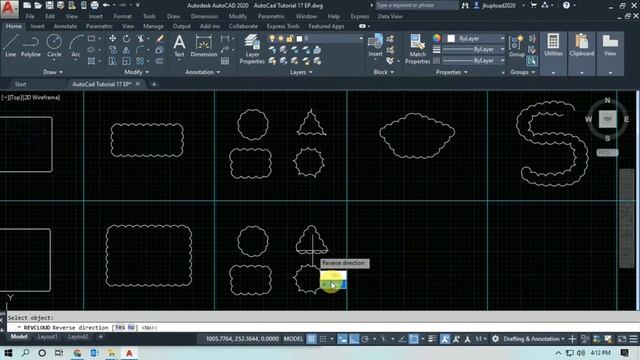This screenshot has width=640, height=360.
Task: Choose the Move tool in Modify panel
Action: tap(112, 38)
